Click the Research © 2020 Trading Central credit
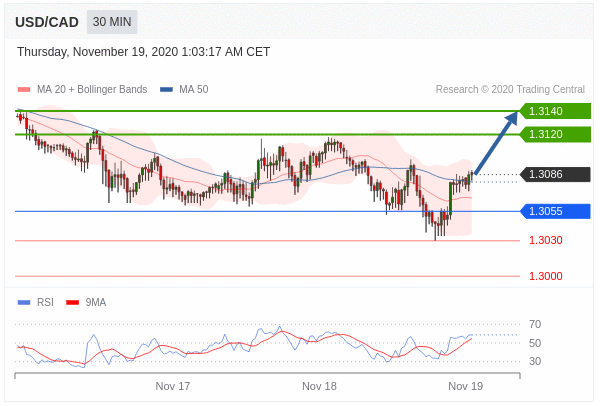Viewport: 603px width, 406px height. click(510, 90)
